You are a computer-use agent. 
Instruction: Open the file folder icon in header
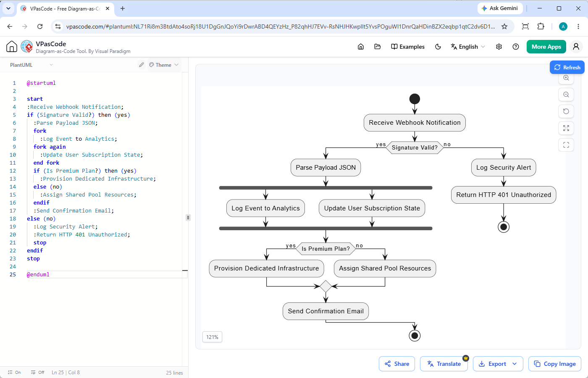coord(378,47)
